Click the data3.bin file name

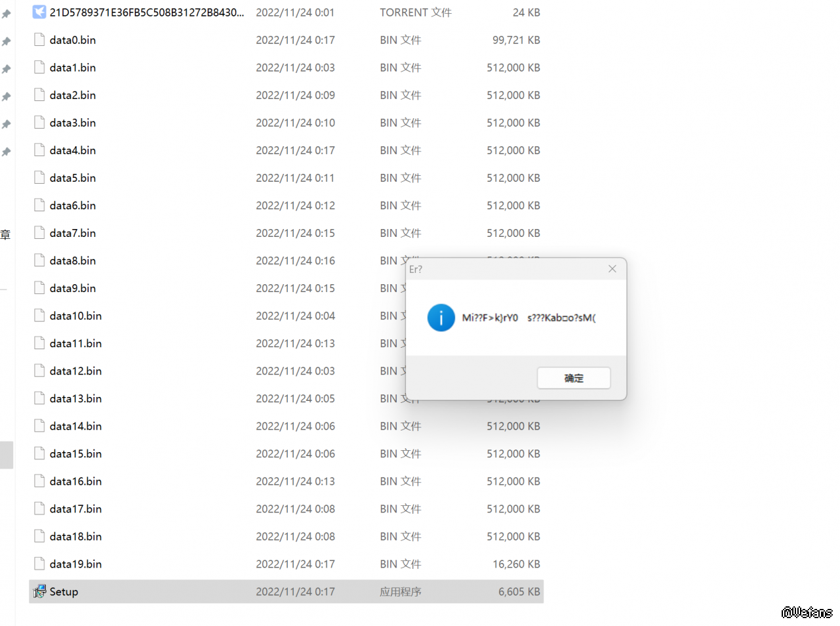point(73,123)
